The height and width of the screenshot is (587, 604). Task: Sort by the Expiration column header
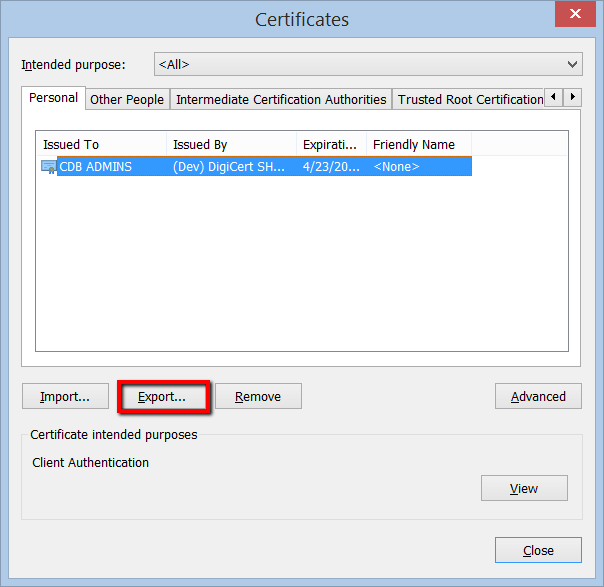coord(331,145)
